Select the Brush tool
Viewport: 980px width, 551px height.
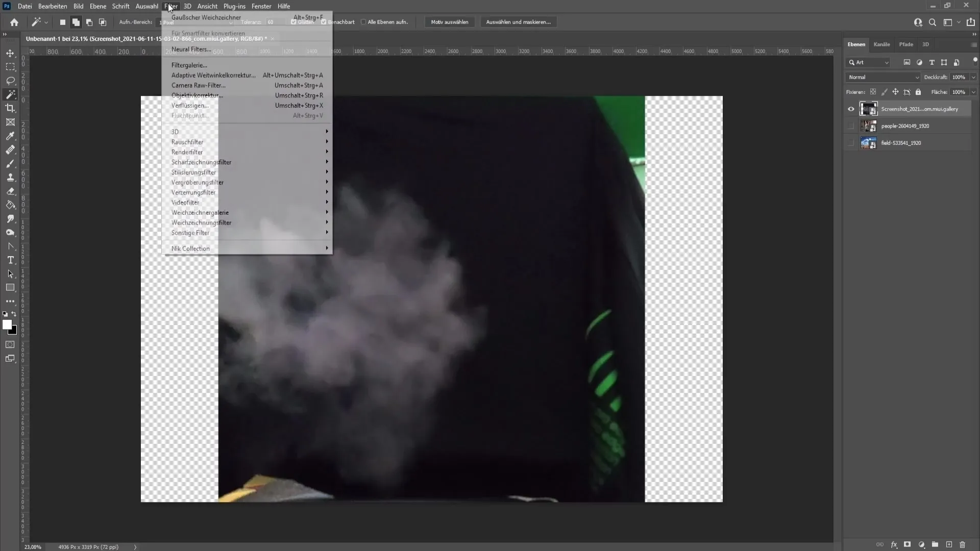[10, 163]
